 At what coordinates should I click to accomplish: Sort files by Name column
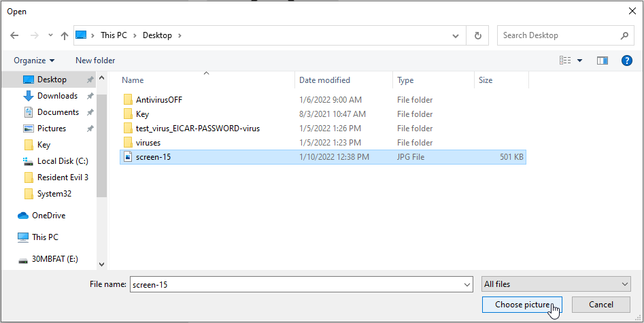click(133, 80)
